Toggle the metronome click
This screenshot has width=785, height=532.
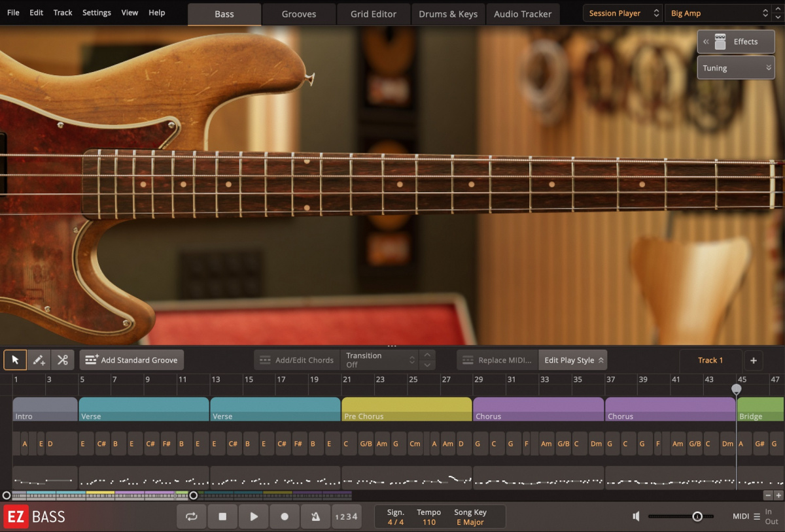(315, 516)
